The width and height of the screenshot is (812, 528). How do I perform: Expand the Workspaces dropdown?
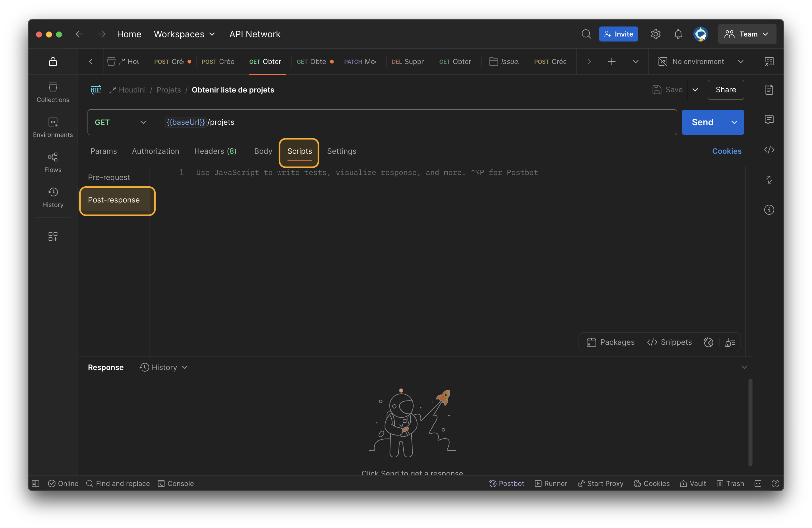pos(184,34)
